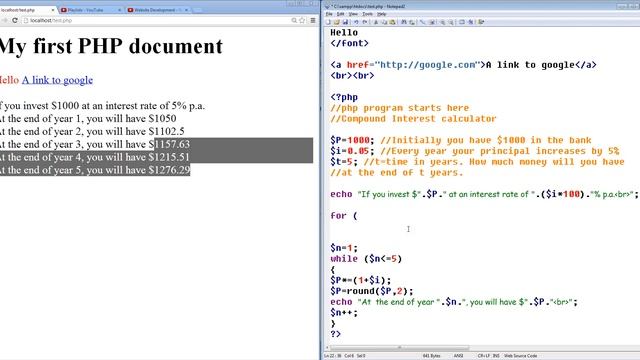Viewport: 640px width, 360px height.
Task: Click the Replace icon in Notepad2 toolbar
Action: pyautogui.click(x=412, y=22)
